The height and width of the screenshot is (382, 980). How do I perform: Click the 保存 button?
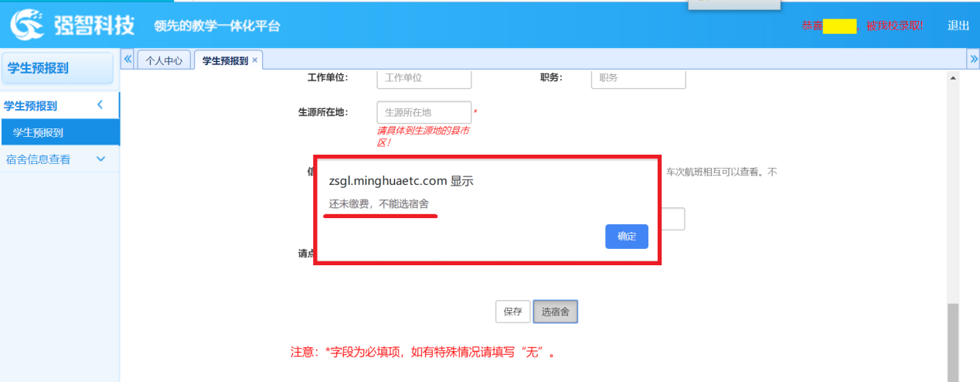click(x=513, y=312)
